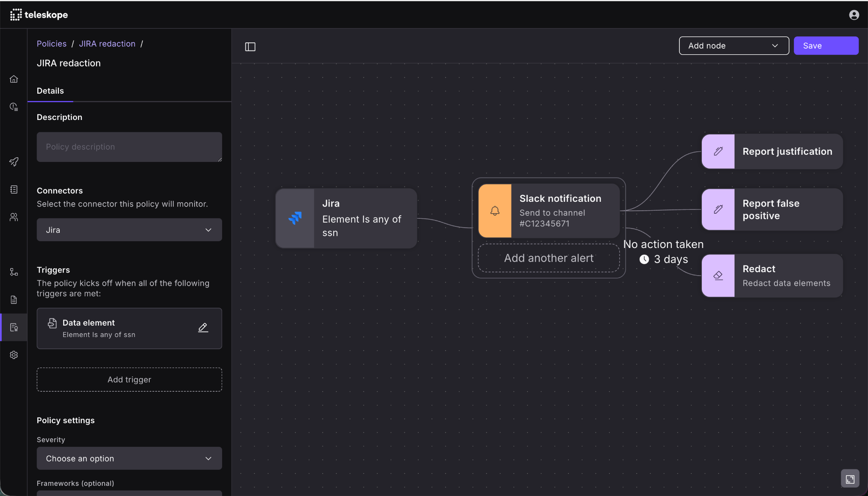
Task: Click the fullscreen expand canvas icon
Action: click(850, 479)
